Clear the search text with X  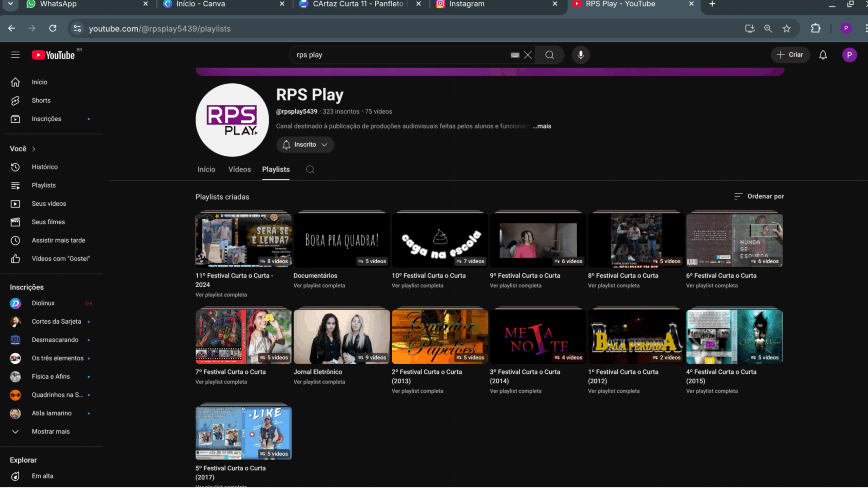point(528,55)
